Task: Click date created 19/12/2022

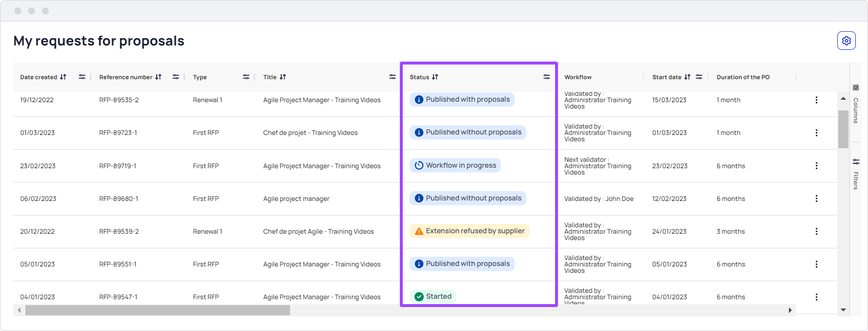Action: (37, 100)
